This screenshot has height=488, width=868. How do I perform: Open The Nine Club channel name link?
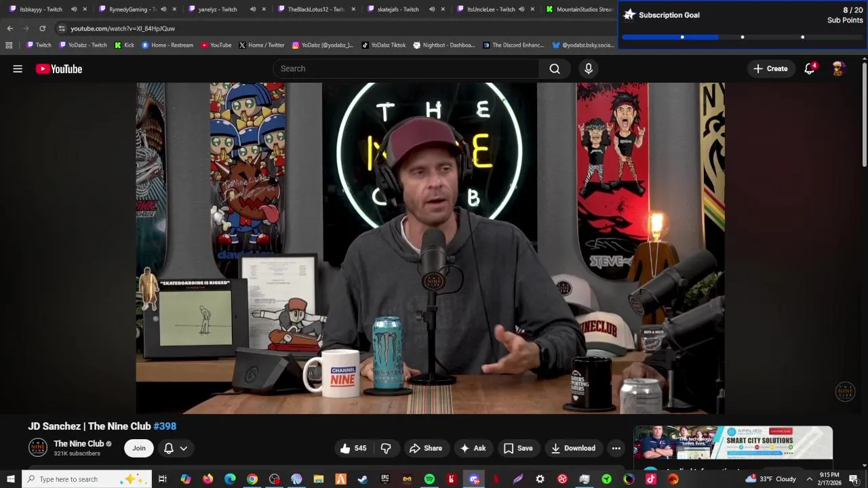79,444
